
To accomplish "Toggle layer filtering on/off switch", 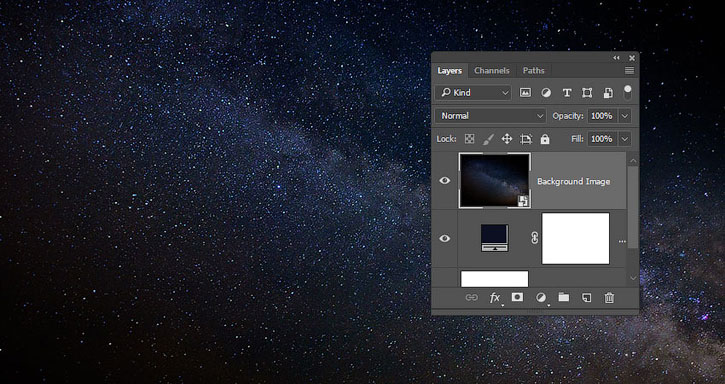I will [x=627, y=92].
